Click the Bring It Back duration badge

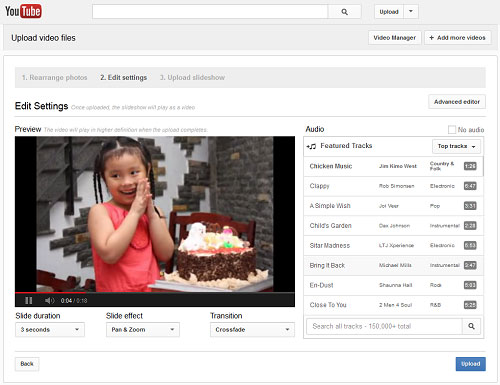click(x=470, y=265)
